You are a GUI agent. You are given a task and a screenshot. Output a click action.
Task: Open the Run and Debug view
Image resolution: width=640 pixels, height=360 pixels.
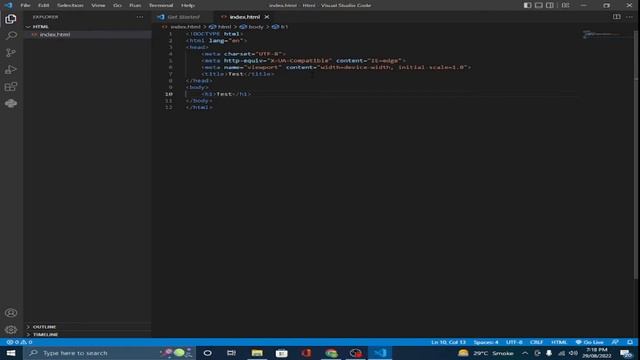pyautogui.click(x=11, y=70)
